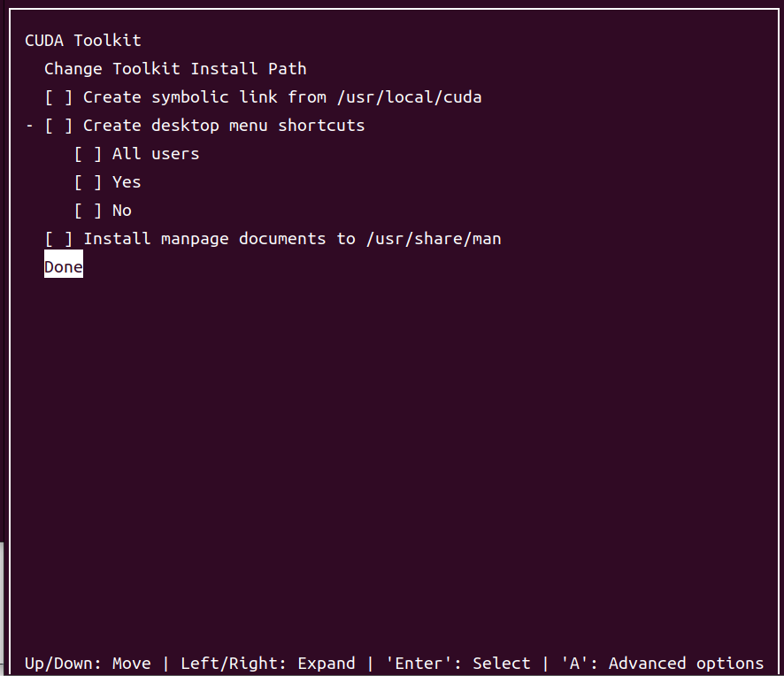784x676 pixels.
Task: Click the 'Enter': Select footer hint
Action: [458, 664]
